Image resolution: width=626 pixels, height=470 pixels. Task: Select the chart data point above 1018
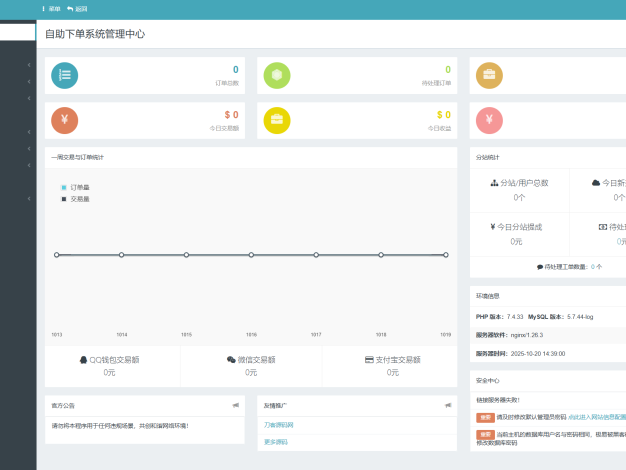coord(381,255)
